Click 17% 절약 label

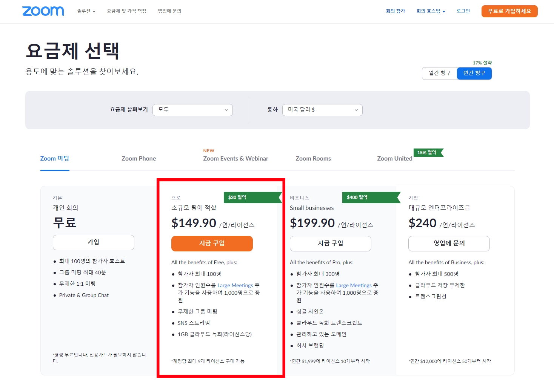tap(482, 63)
